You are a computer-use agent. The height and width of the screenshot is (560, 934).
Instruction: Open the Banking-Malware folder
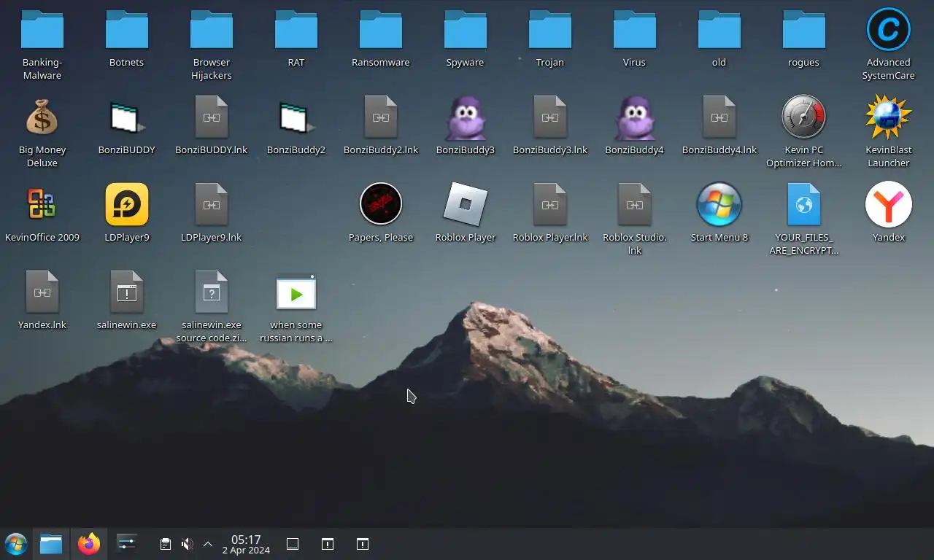(42, 30)
